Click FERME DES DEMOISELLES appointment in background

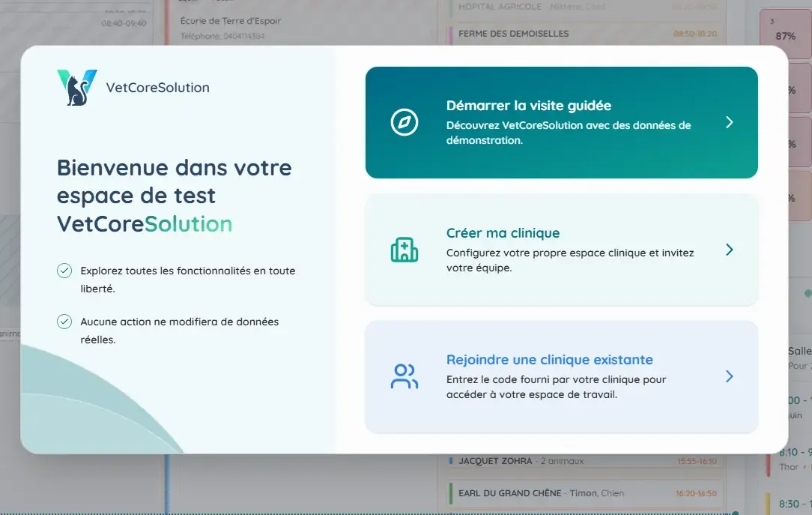pyautogui.click(x=585, y=34)
